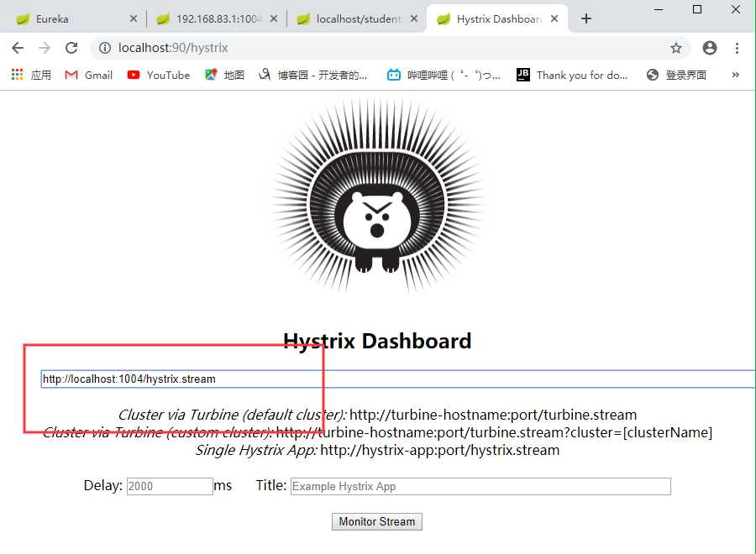
Task: Click the address bar URL localhost:90/hystrix
Action: coord(173,48)
